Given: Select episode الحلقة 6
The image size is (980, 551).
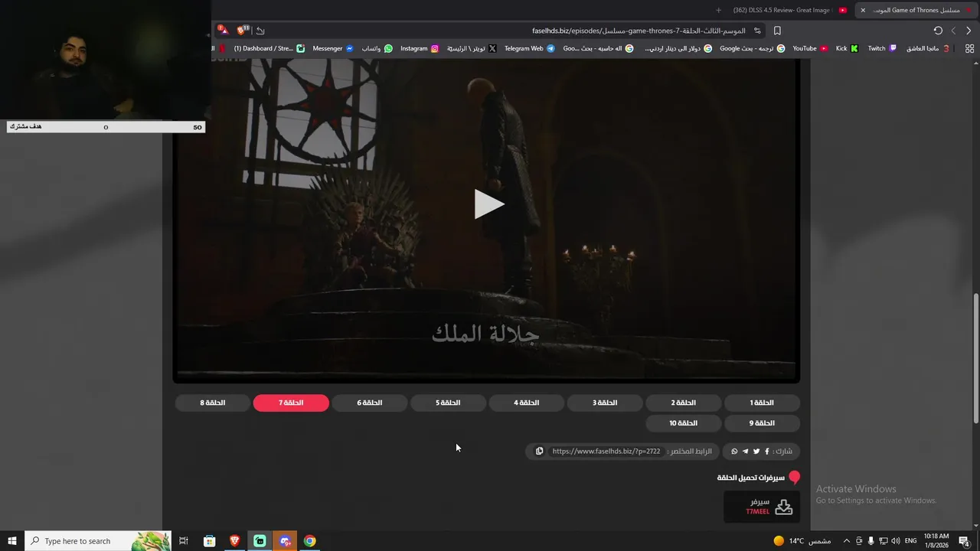Looking at the screenshot, I should (x=369, y=403).
